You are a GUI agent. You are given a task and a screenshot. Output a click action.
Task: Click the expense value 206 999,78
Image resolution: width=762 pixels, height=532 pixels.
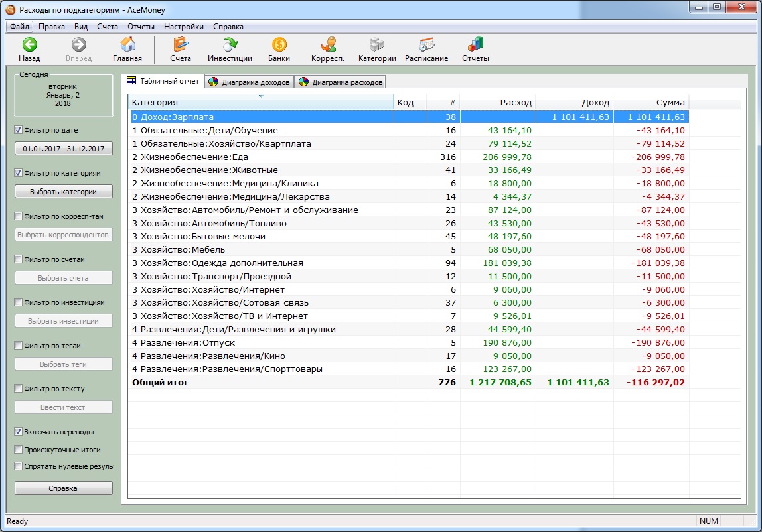(507, 157)
